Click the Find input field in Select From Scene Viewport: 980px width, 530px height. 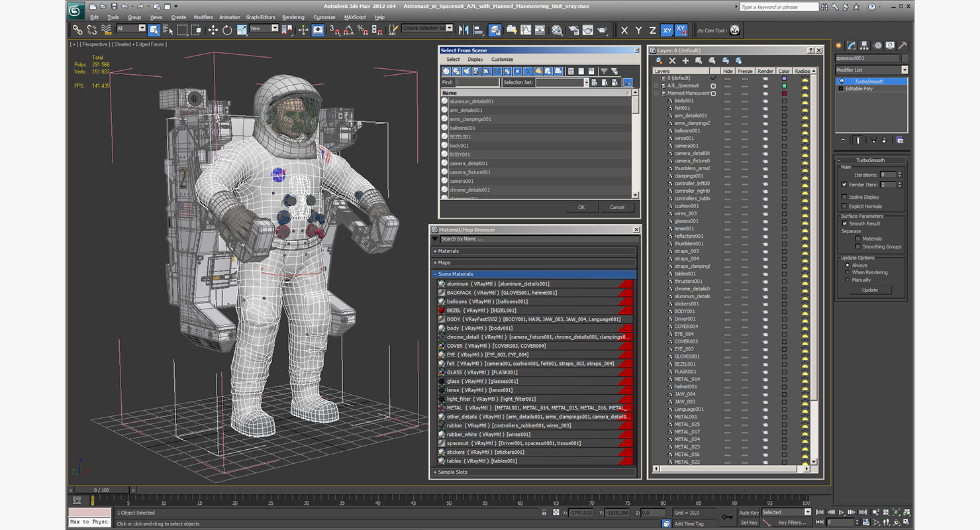[477, 82]
